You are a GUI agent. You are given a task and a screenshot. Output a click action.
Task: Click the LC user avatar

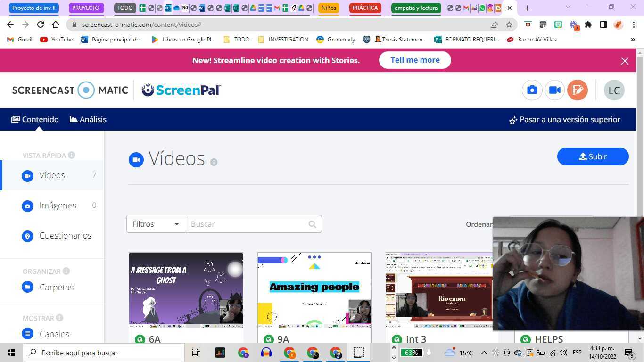614,90
